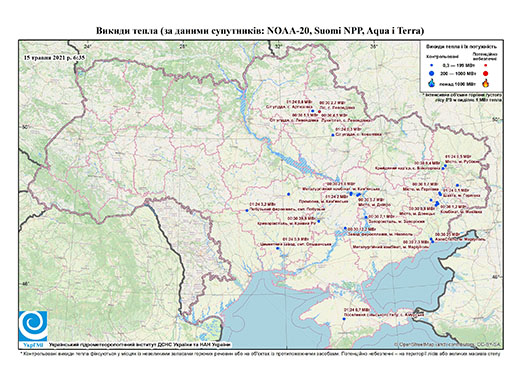
Task: Click the red forest-fire marker near Levondivka
Action: [319, 111]
